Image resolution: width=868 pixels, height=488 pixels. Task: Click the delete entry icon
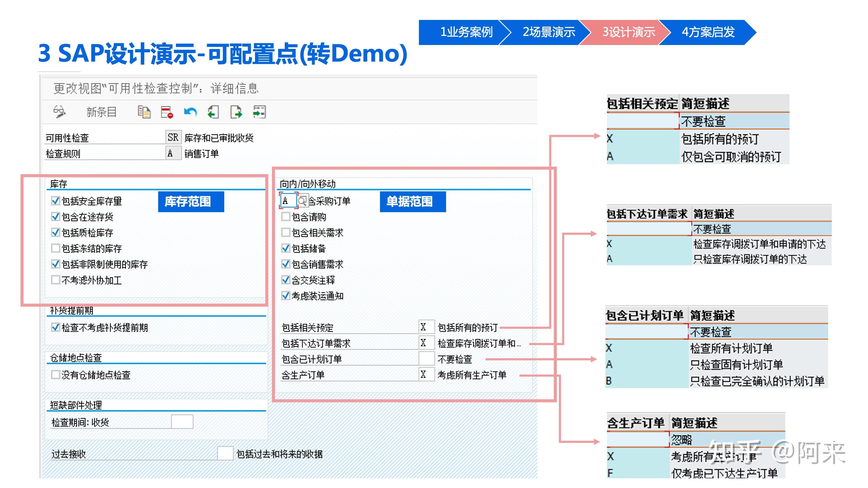167,112
